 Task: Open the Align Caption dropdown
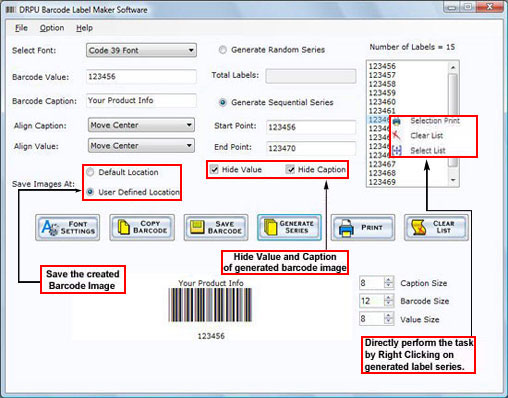coord(141,125)
